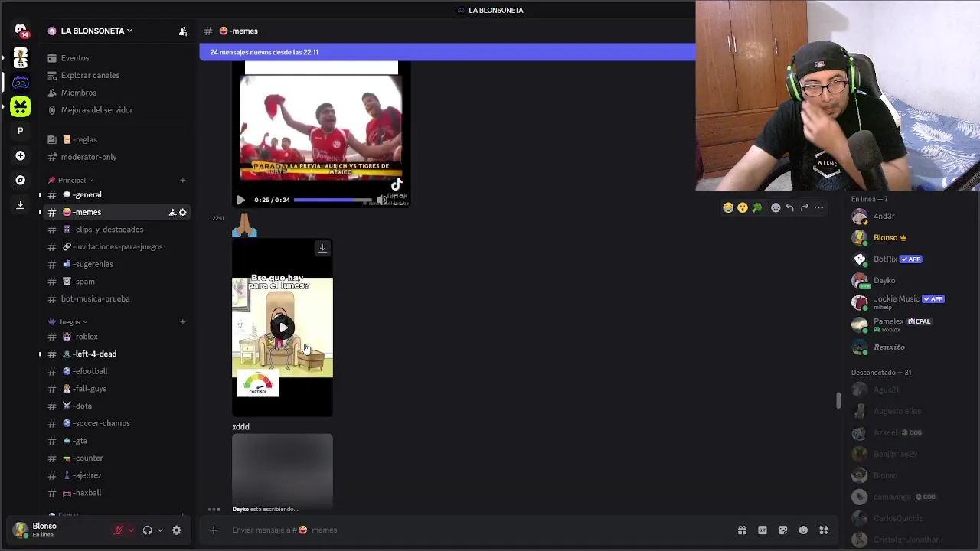This screenshot has height=551, width=980.
Task: Open more message options three dots
Action: pos(818,207)
